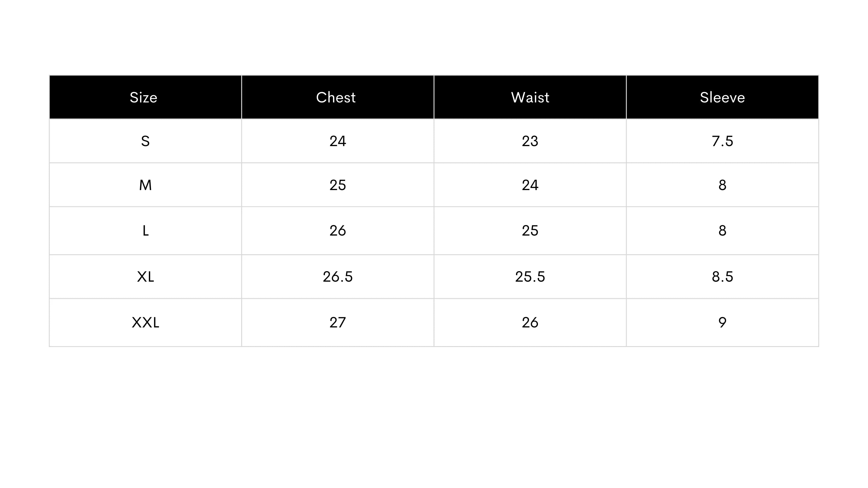
Task: Select the XXL size cell
Action: pos(145,323)
